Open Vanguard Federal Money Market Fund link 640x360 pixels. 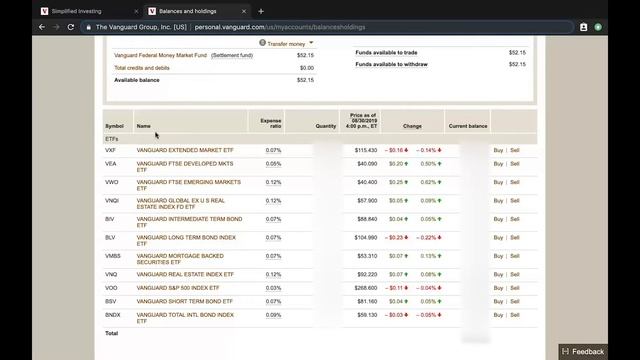pyautogui.click(x=160, y=55)
